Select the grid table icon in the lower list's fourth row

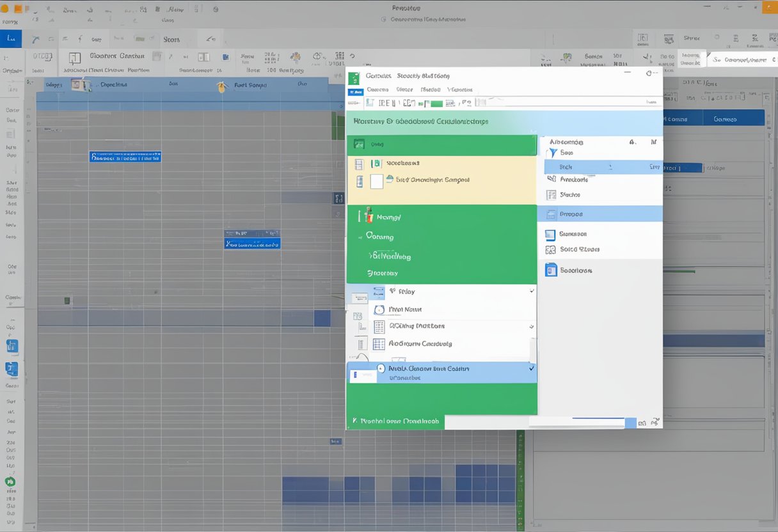(378, 344)
